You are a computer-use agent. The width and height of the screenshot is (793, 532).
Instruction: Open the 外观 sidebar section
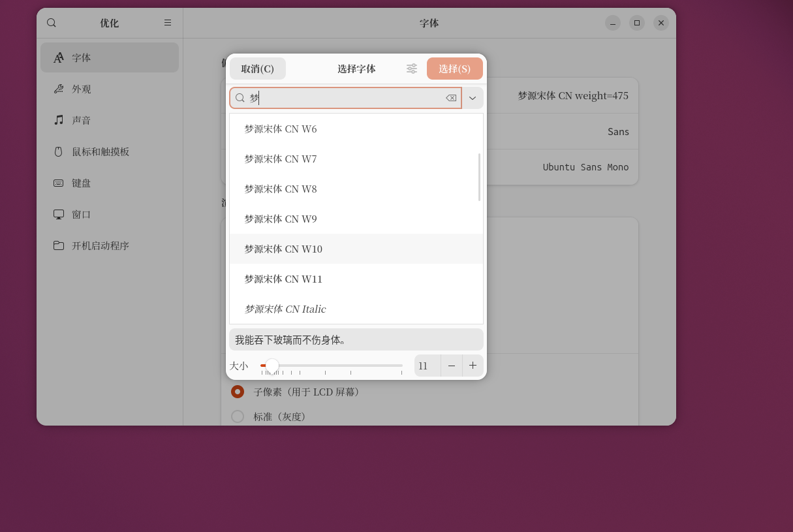point(110,89)
